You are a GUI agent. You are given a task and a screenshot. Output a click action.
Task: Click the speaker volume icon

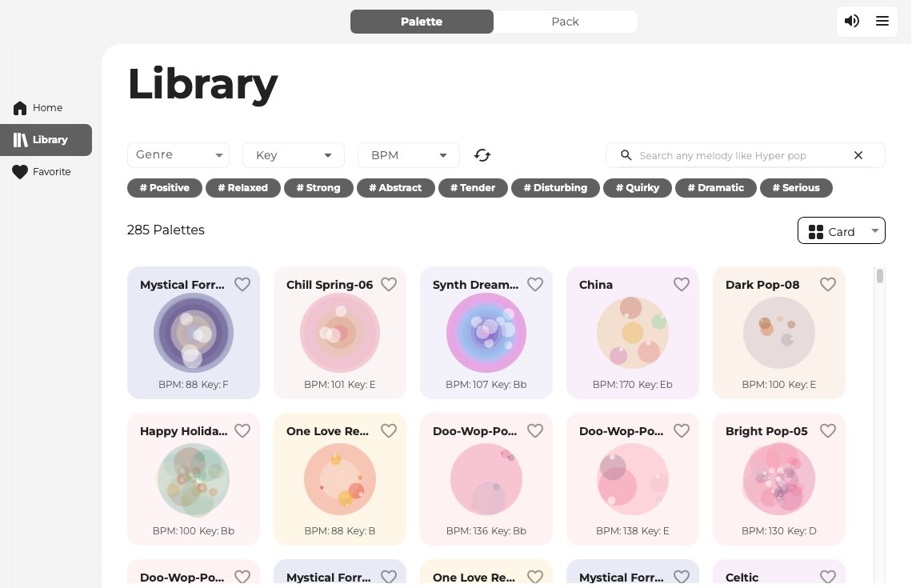point(852,22)
